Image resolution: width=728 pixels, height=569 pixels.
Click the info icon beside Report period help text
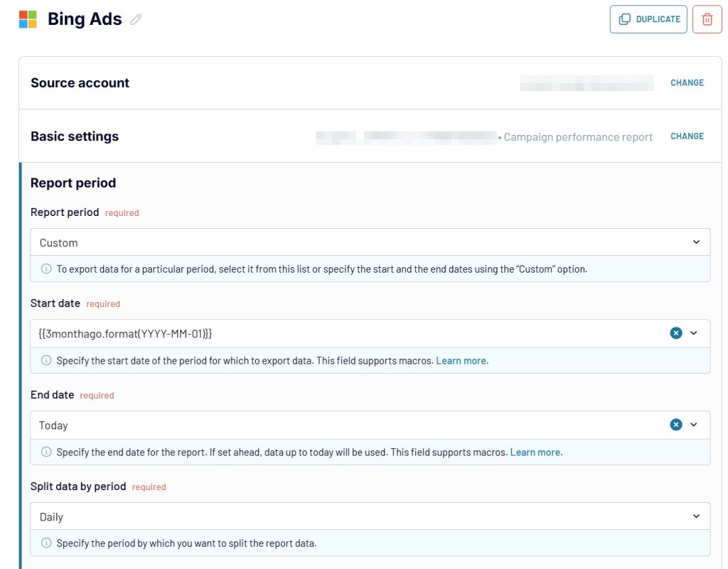(x=46, y=269)
